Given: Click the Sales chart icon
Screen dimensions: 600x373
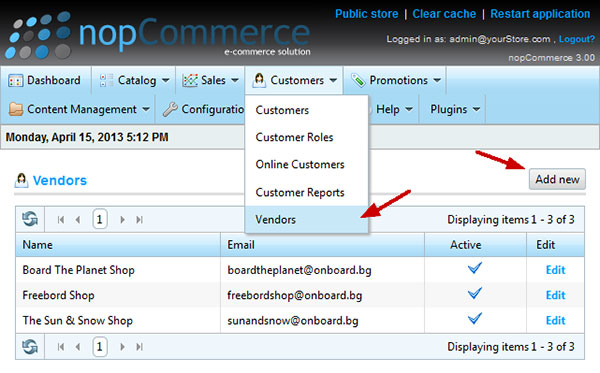Looking at the screenshot, I should coord(190,80).
